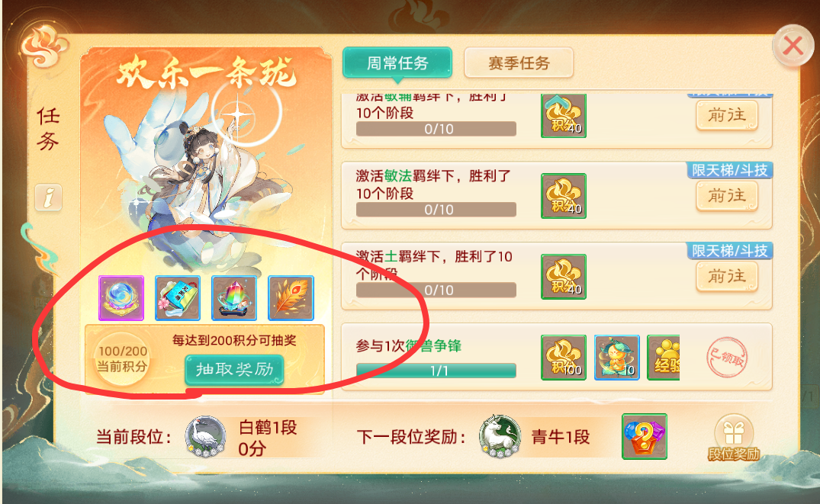Click the 100-point reward icon for 御兽争锋 task

click(x=564, y=358)
